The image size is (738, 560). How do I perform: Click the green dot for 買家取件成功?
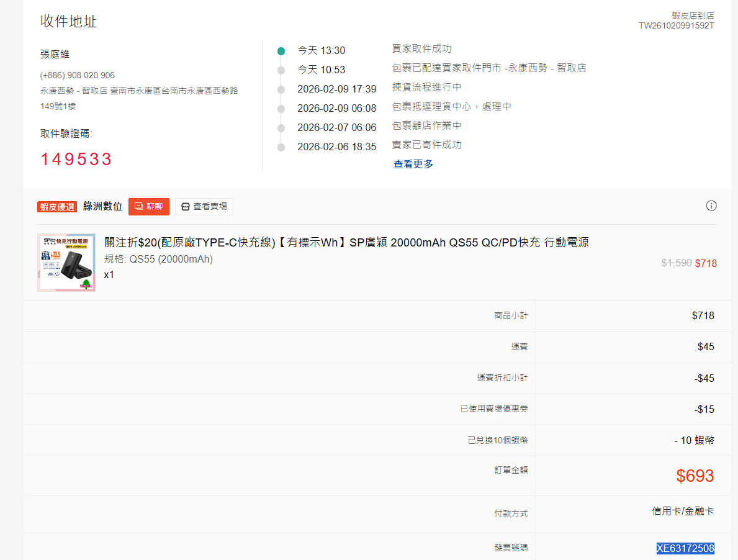[281, 51]
